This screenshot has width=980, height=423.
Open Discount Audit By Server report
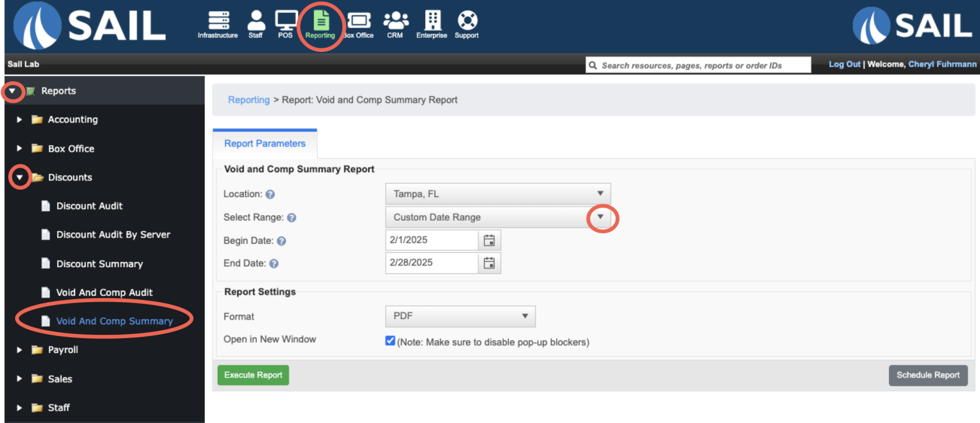point(113,235)
